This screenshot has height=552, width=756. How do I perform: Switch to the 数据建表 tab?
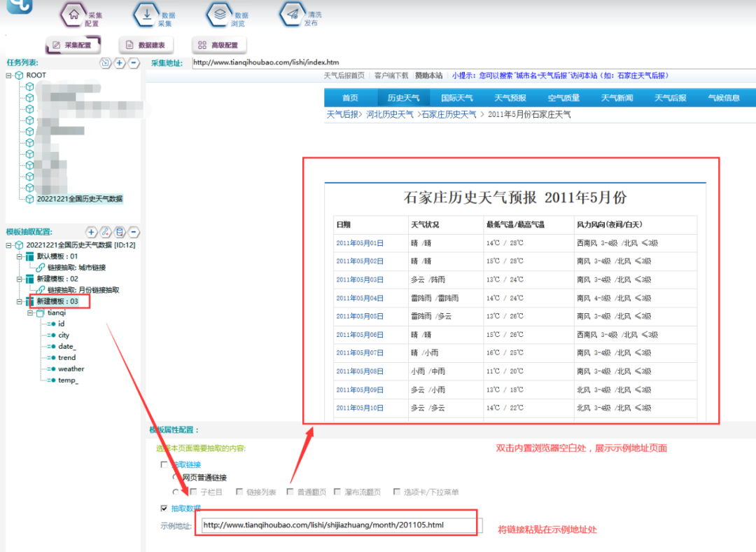pos(146,46)
